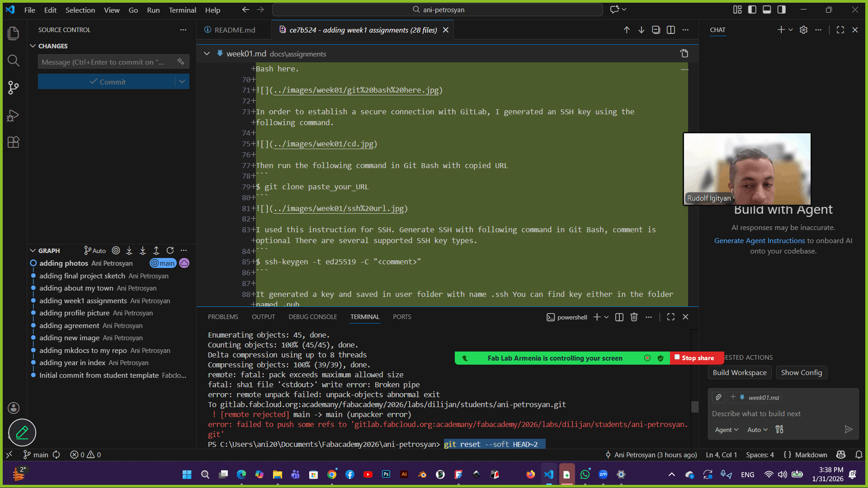Switch to the README.md tab
The height and width of the screenshot is (488, 868).
pos(234,30)
